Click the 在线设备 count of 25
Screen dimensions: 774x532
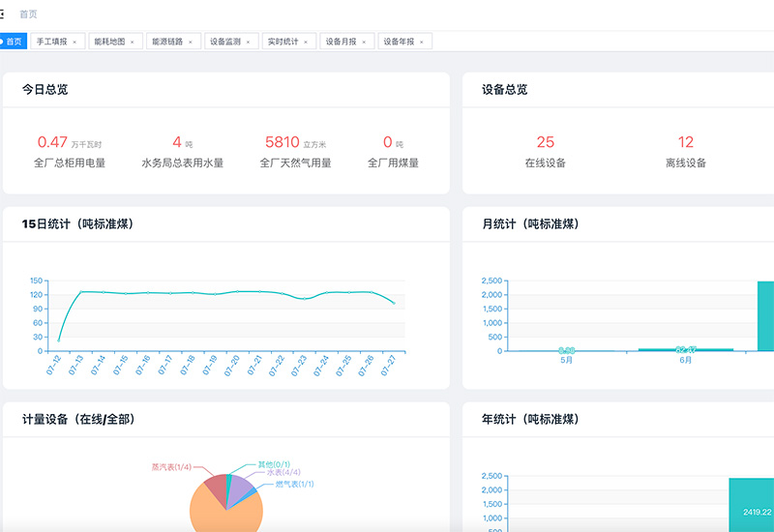coord(545,142)
